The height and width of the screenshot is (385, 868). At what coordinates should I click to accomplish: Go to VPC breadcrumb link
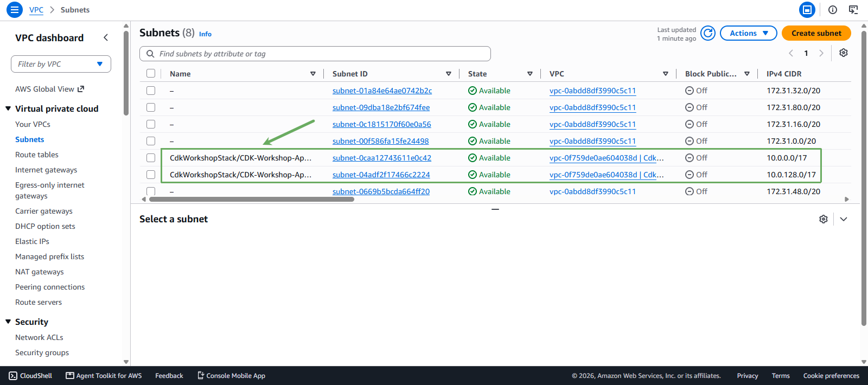pyautogui.click(x=36, y=10)
